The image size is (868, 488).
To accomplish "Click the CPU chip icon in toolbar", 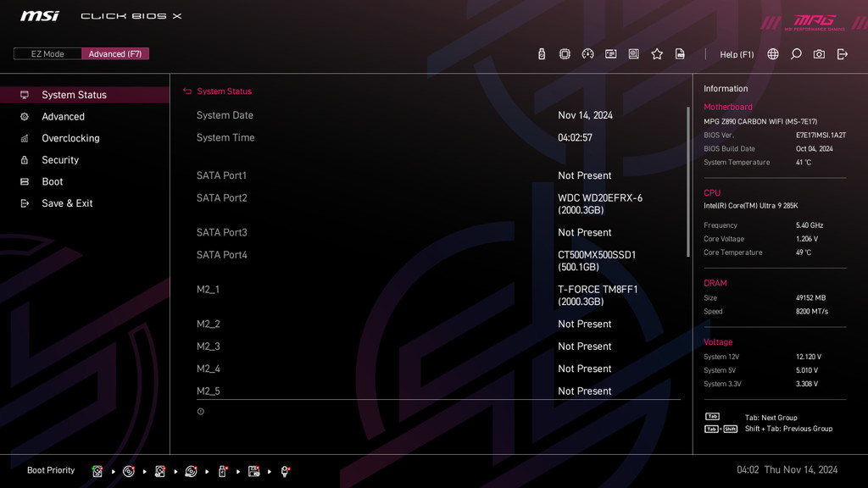I will pyautogui.click(x=565, y=53).
